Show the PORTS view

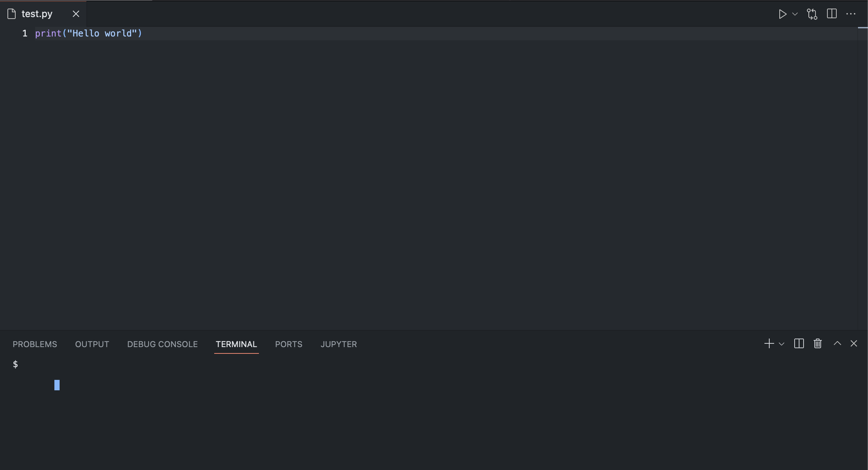click(288, 344)
